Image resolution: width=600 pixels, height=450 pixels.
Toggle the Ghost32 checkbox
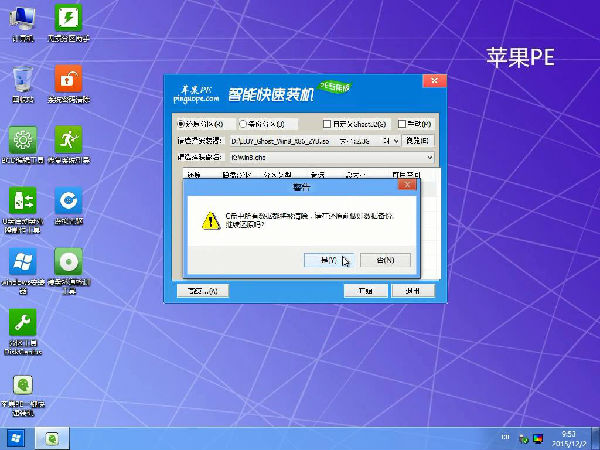[x=327, y=124]
